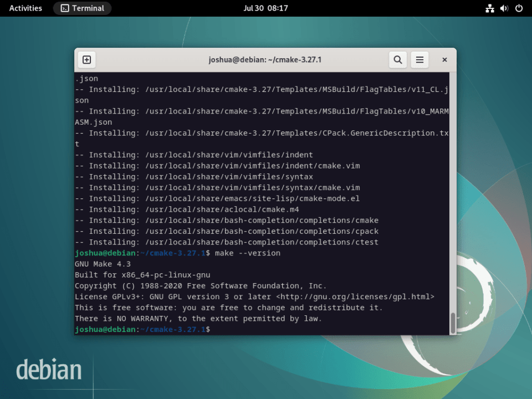Click the wired network icon in the top bar
This screenshot has width=532, height=399.
click(x=489, y=8)
